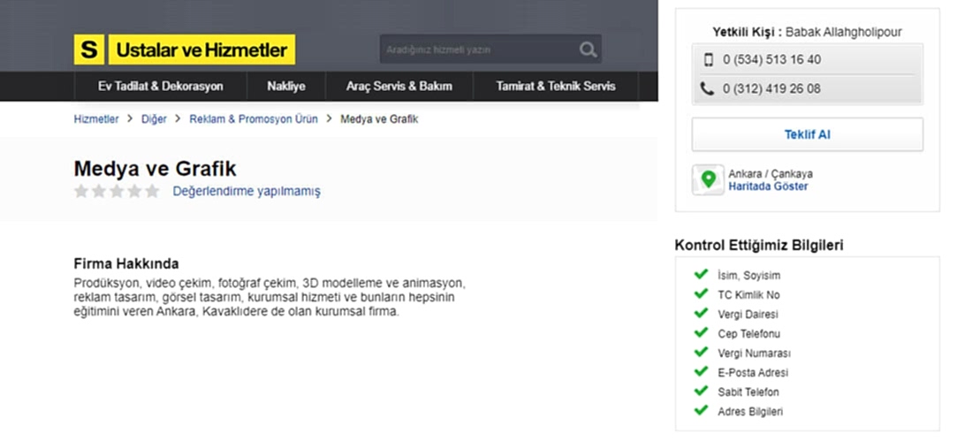Click the fifth rating star
The image size is (980, 441).
pos(152,191)
